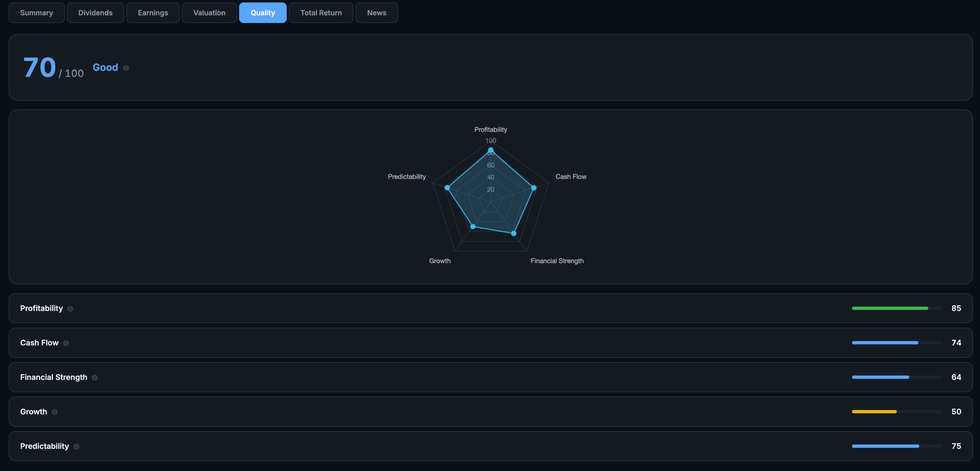The image size is (980, 471).
Task: Expand the Growth row
Action: coord(490,412)
